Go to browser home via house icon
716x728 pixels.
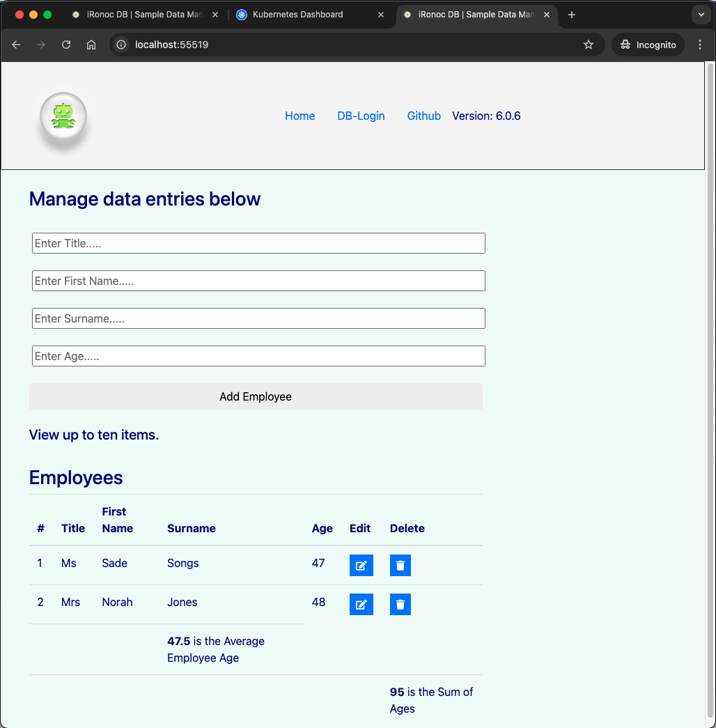91,45
